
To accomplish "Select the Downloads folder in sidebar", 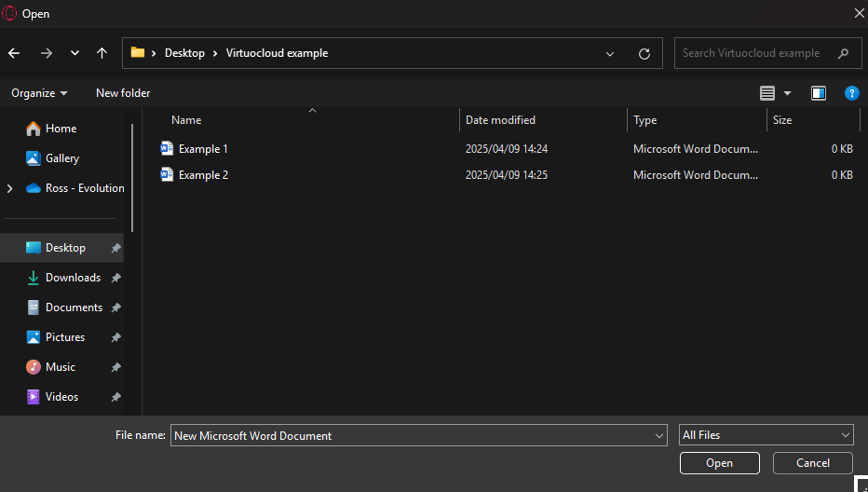I will [x=73, y=278].
